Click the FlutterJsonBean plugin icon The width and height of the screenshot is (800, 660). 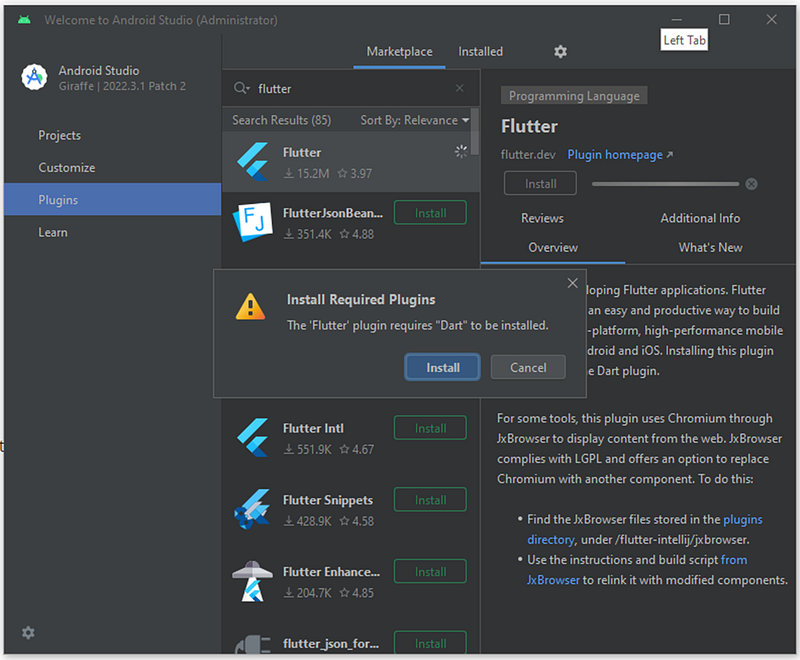(253, 222)
